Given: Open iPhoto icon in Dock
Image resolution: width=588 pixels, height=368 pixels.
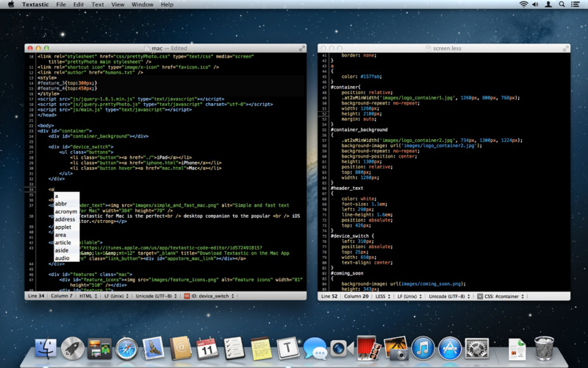Looking at the screenshot, I should point(396,348).
